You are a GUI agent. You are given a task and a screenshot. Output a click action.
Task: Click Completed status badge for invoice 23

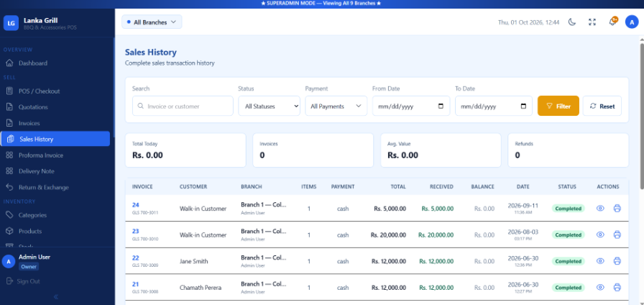(x=568, y=235)
